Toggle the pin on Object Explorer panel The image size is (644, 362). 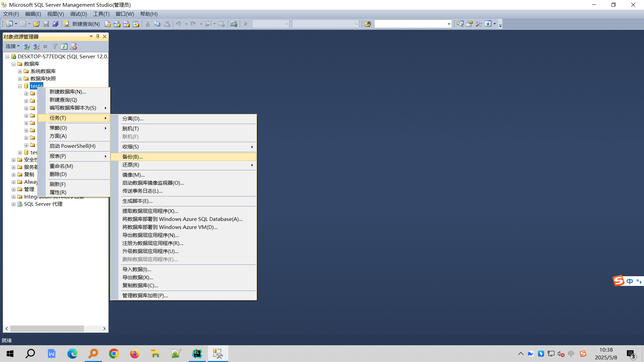pos(98,36)
